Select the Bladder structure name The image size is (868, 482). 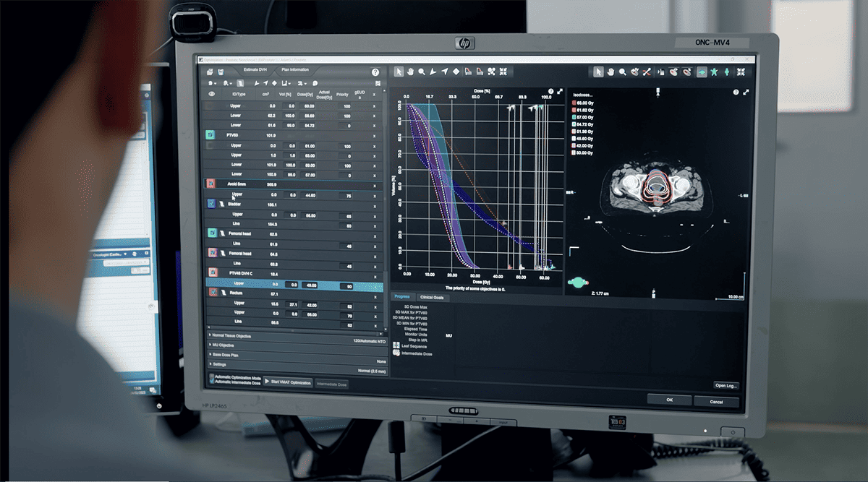[x=236, y=205]
